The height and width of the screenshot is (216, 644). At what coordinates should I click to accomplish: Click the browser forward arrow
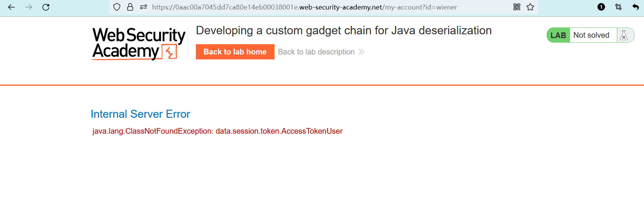click(x=29, y=7)
